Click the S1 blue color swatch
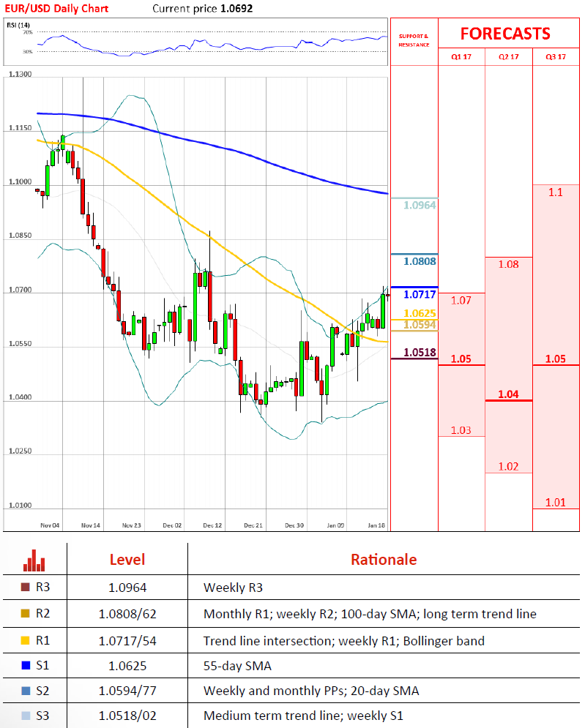 26,665
